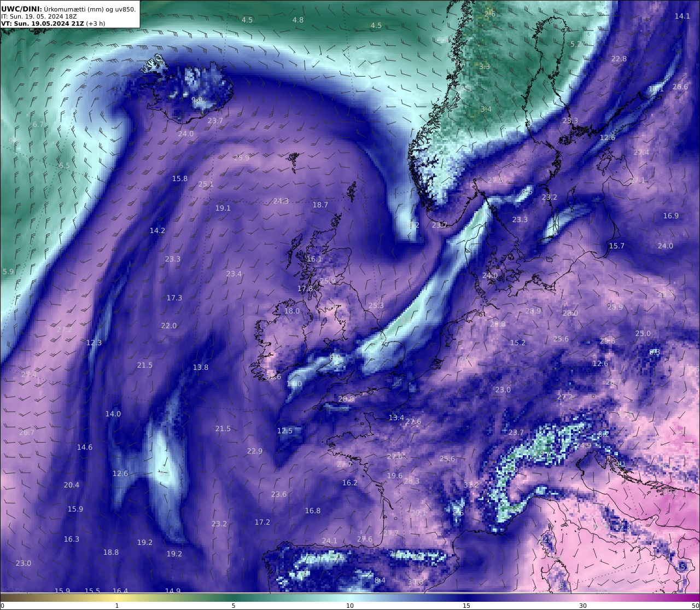Click the 15.8 value south of Iceland
This screenshot has height=610, width=700.
click(180, 179)
